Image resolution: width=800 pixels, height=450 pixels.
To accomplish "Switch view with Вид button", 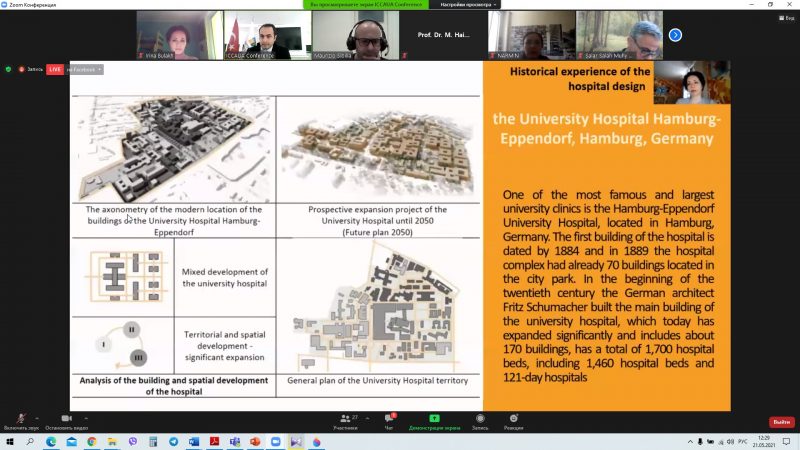I will [x=786, y=18].
